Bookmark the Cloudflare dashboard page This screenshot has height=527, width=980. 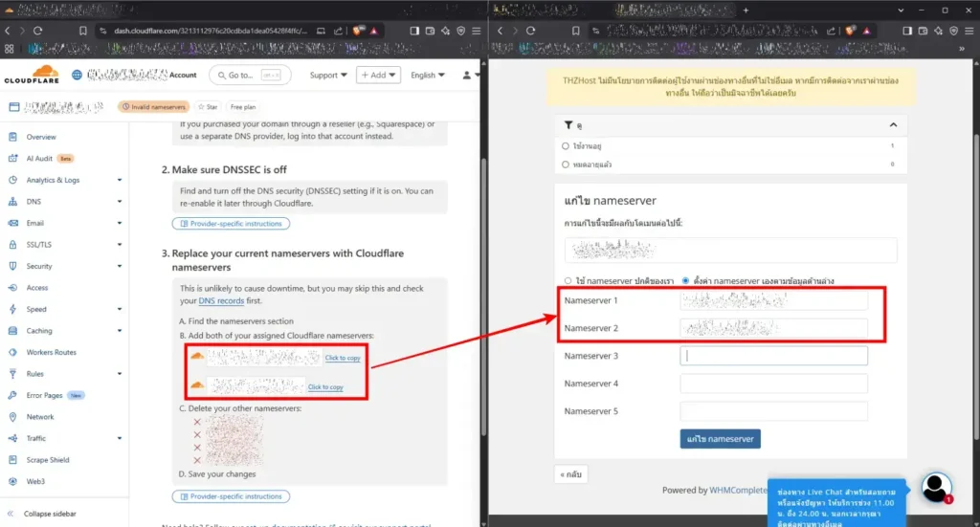82,31
